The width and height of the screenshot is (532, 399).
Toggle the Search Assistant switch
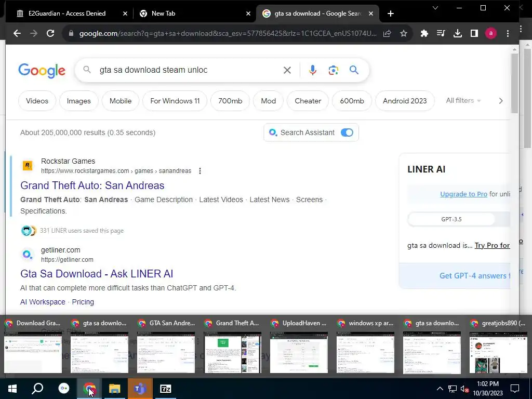point(347,132)
